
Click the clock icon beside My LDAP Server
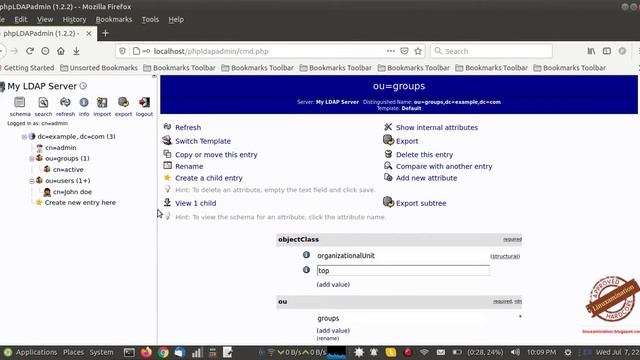coord(83,86)
